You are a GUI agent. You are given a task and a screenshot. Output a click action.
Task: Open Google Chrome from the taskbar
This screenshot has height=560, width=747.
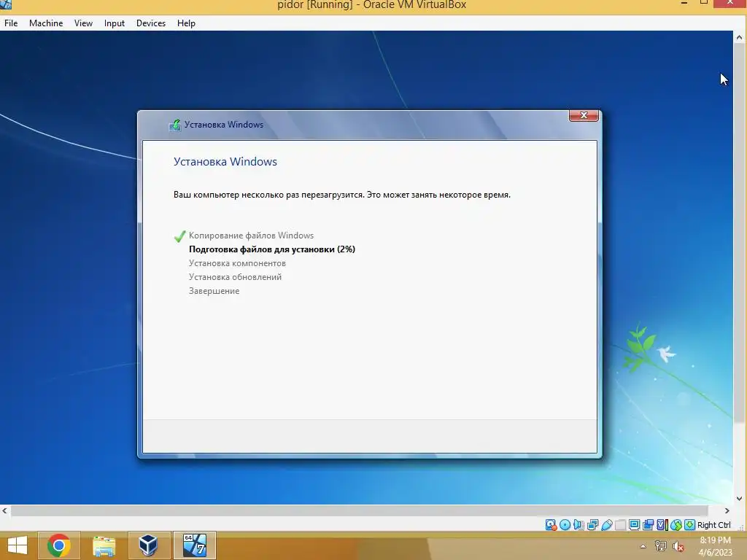[58, 545]
